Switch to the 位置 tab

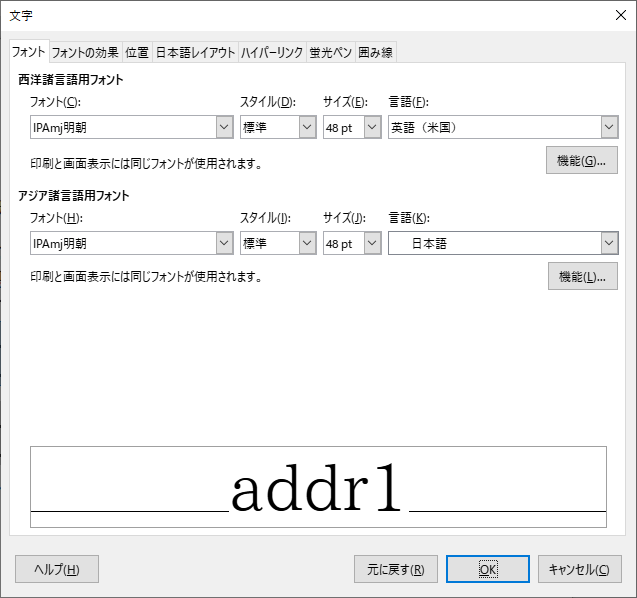pos(137,52)
